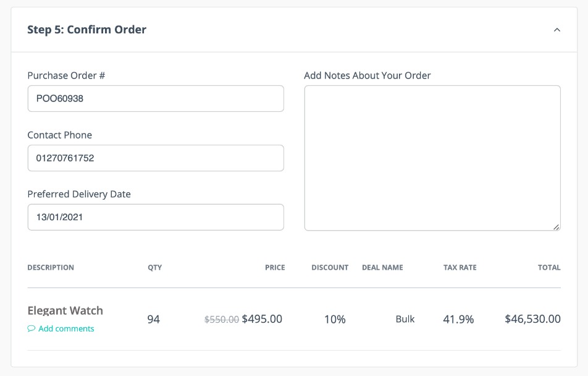Collapse the Step 5 Confirm Order section
The height and width of the screenshot is (376, 588).
click(556, 30)
